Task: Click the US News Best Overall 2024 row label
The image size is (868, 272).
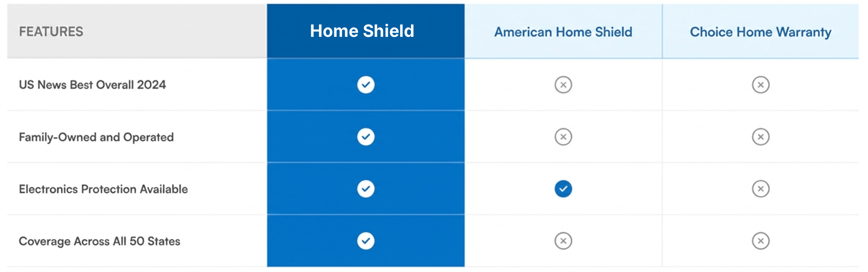Action: click(x=92, y=85)
